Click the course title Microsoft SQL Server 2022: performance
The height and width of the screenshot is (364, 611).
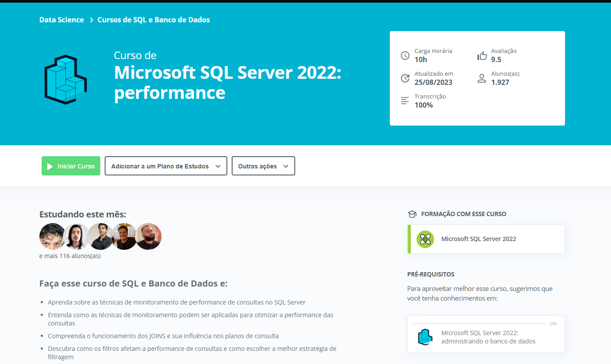pos(228,82)
